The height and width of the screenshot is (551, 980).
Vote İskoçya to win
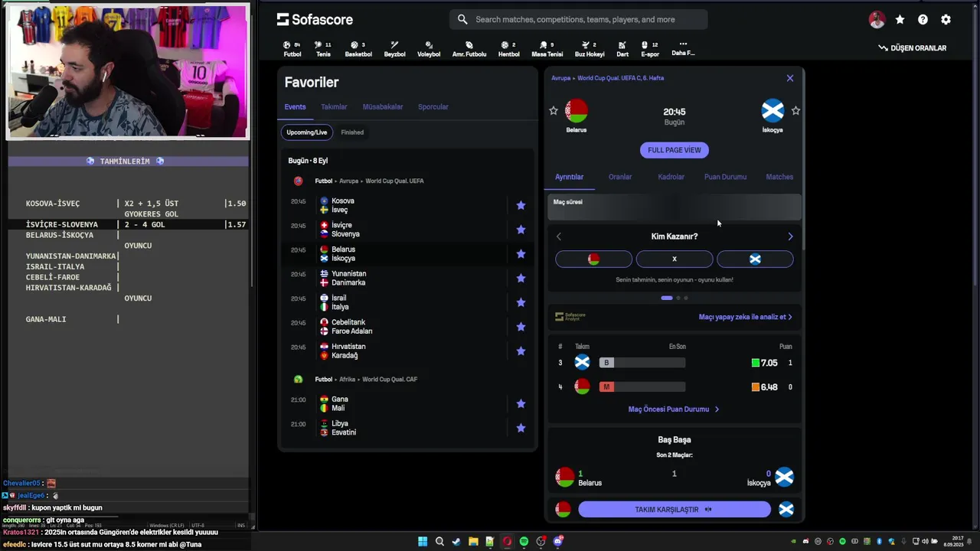point(755,259)
